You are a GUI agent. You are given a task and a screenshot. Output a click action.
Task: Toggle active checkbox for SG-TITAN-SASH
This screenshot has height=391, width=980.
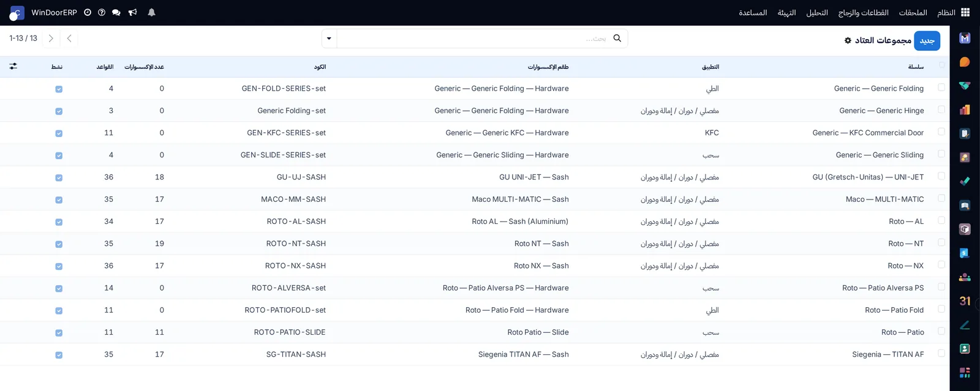tap(59, 355)
